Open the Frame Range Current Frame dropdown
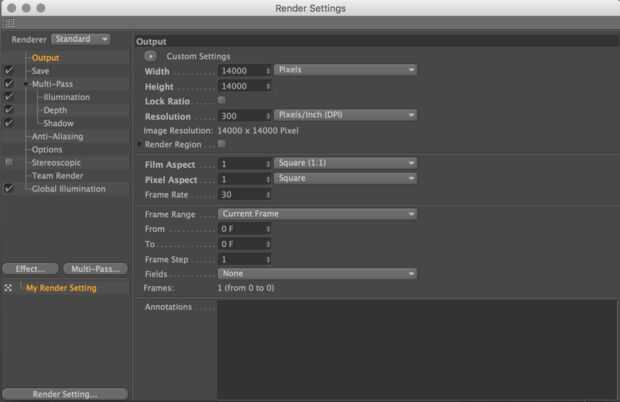Image resolution: width=620 pixels, height=402 pixels. click(x=317, y=214)
